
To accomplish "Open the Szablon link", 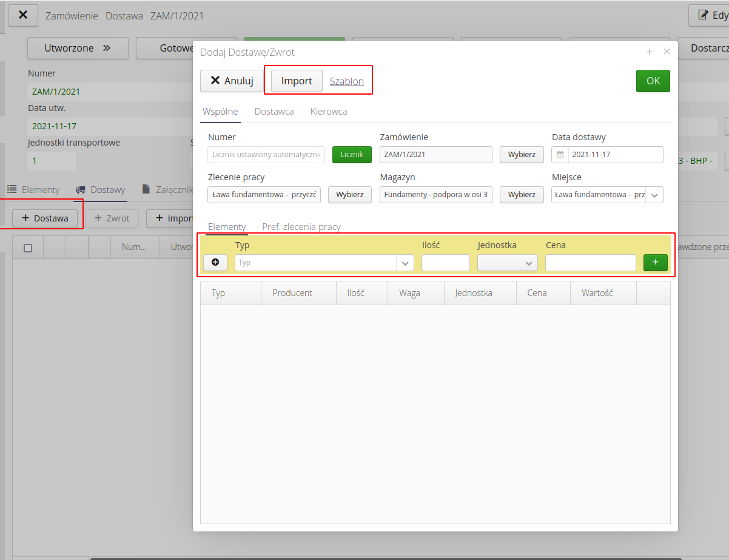I will [346, 81].
